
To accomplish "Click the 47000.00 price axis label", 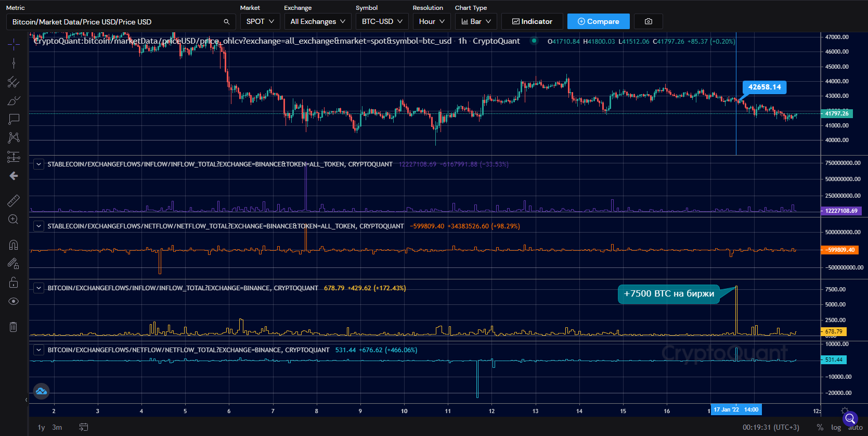I will [837, 37].
